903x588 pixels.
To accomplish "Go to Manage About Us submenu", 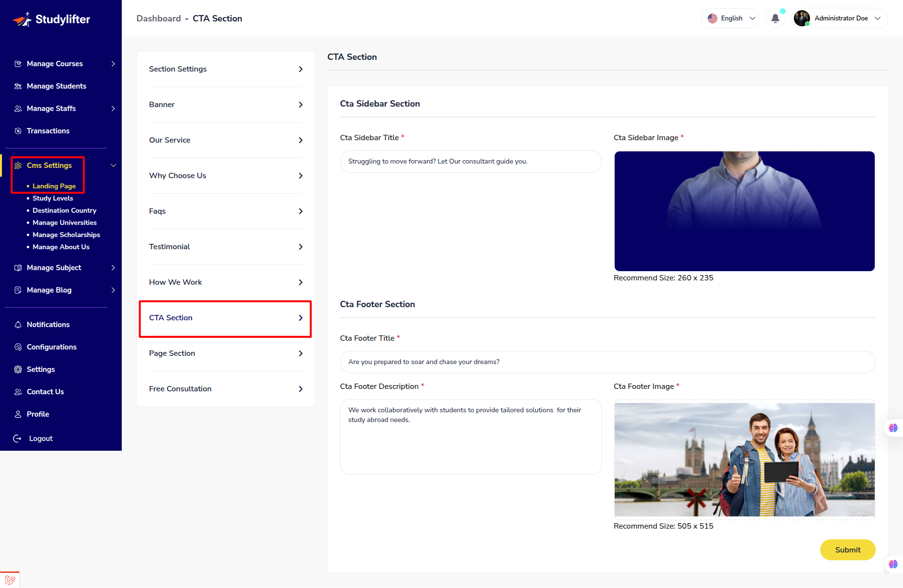I will point(61,247).
